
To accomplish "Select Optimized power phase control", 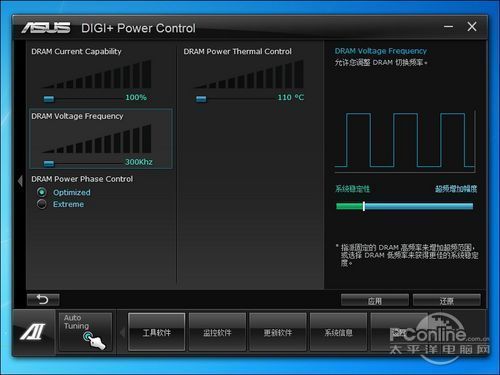I will (42, 192).
